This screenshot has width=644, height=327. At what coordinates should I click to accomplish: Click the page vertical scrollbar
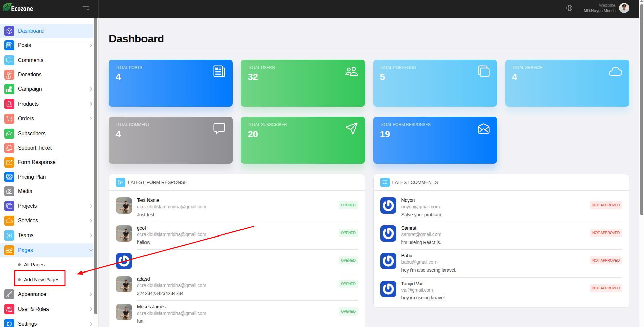[642, 109]
